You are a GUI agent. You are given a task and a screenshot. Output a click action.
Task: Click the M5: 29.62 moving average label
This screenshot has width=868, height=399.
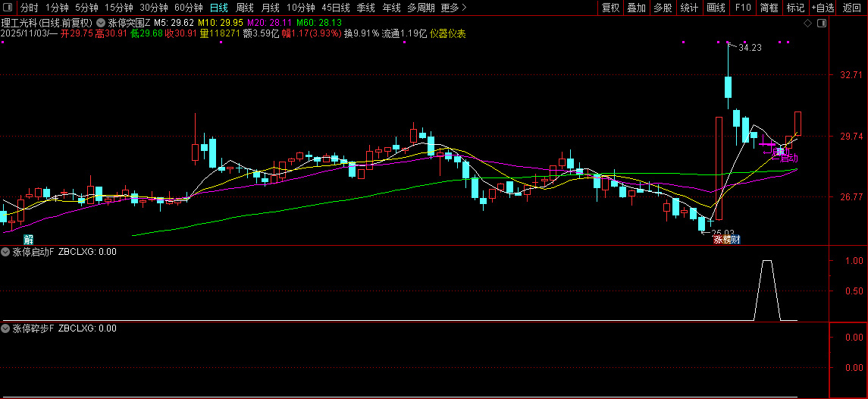click(174, 23)
